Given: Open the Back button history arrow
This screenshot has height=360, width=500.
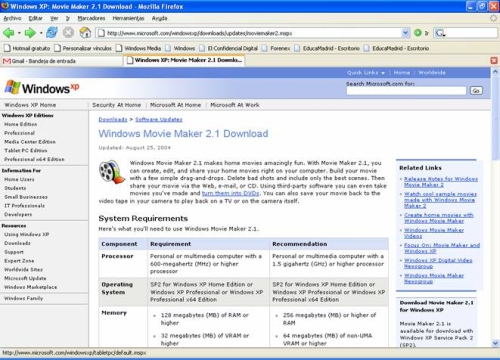Looking at the screenshot, I should 19,33.
